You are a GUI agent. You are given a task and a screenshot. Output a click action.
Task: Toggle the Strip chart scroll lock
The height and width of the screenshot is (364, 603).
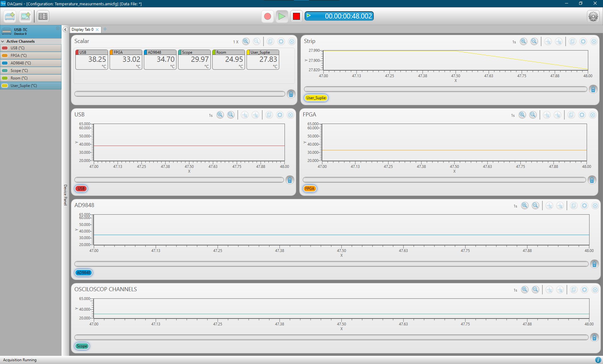[x=593, y=89]
